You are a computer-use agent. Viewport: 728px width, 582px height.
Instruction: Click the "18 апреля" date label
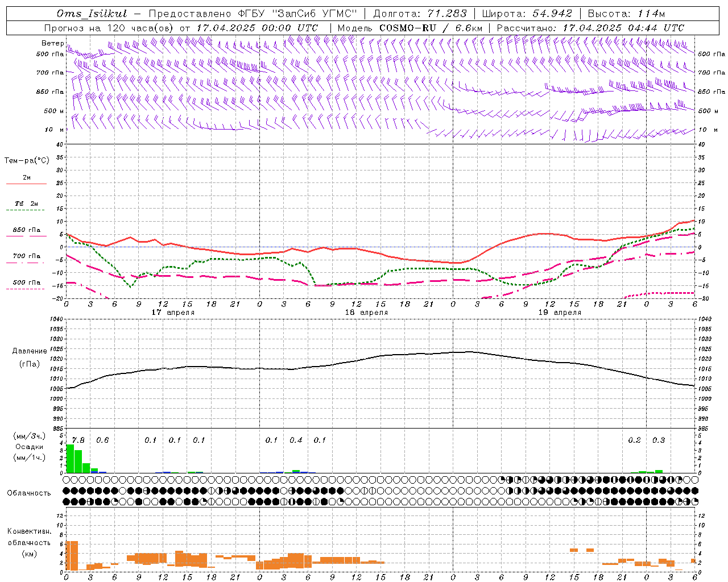366,313
